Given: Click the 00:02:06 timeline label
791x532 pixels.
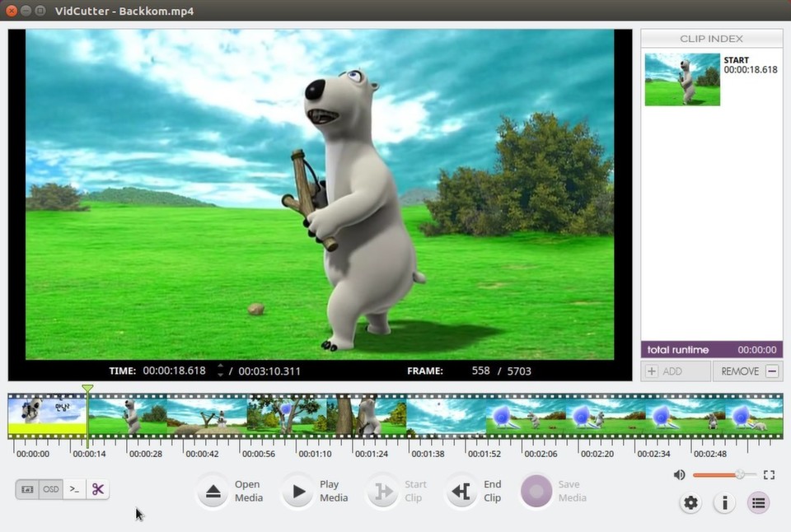Looking at the screenshot, I should [541, 454].
